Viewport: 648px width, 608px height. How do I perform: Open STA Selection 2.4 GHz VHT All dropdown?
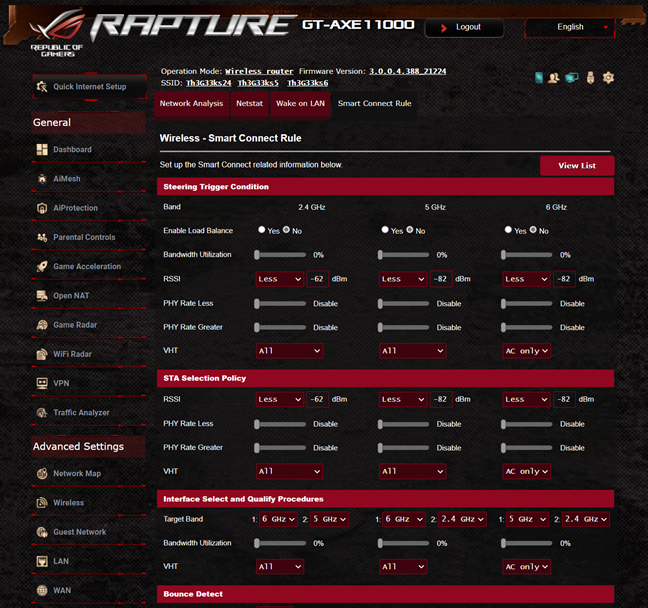(x=289, y=471)
